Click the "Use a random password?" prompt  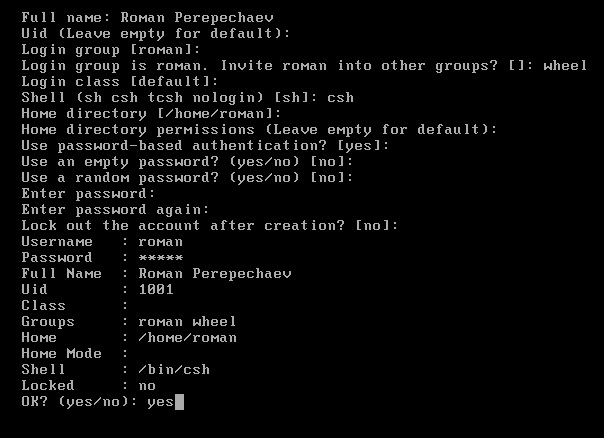pyautogui.click(x=172, y=178)
